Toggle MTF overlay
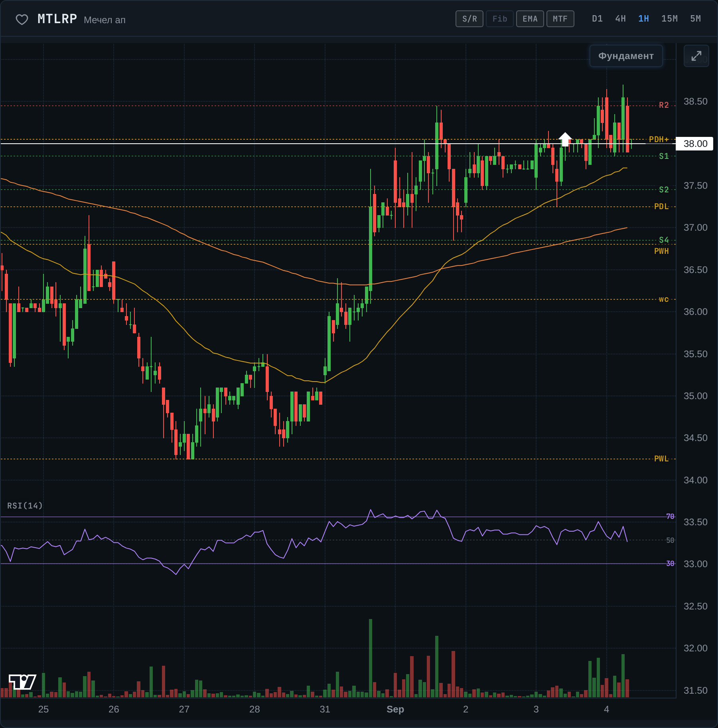This screenshot has height=728, width=718. click(560, 19)
